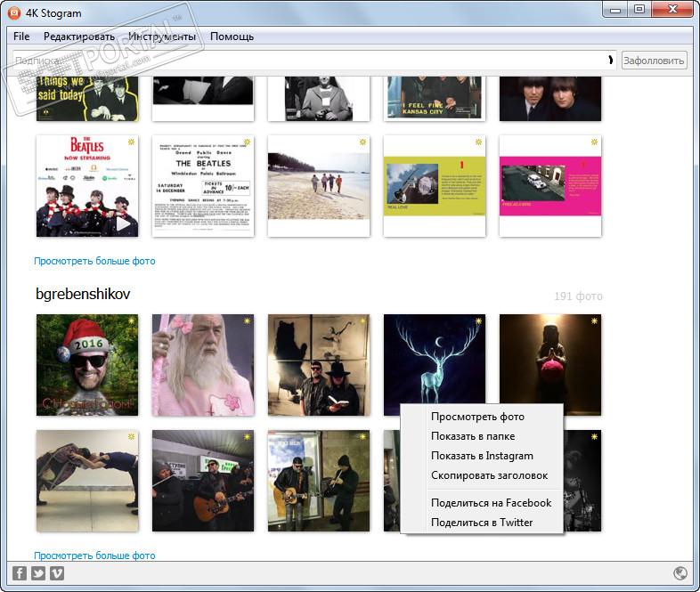Viewport: 700px width, 592px height.
Task: Open the Beatles Wimbledon ticket poster thumbnail
Action: 203,186
